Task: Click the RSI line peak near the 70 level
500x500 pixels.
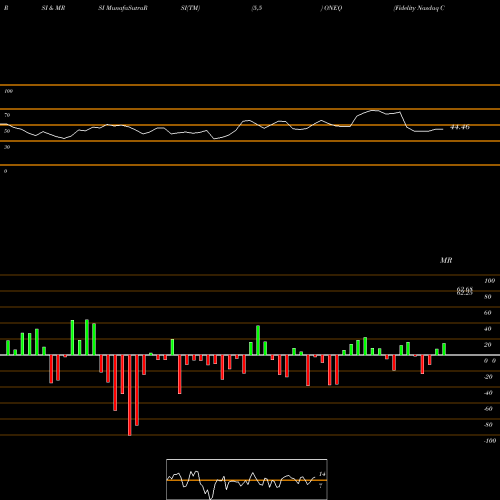Action: click(374, 110)
